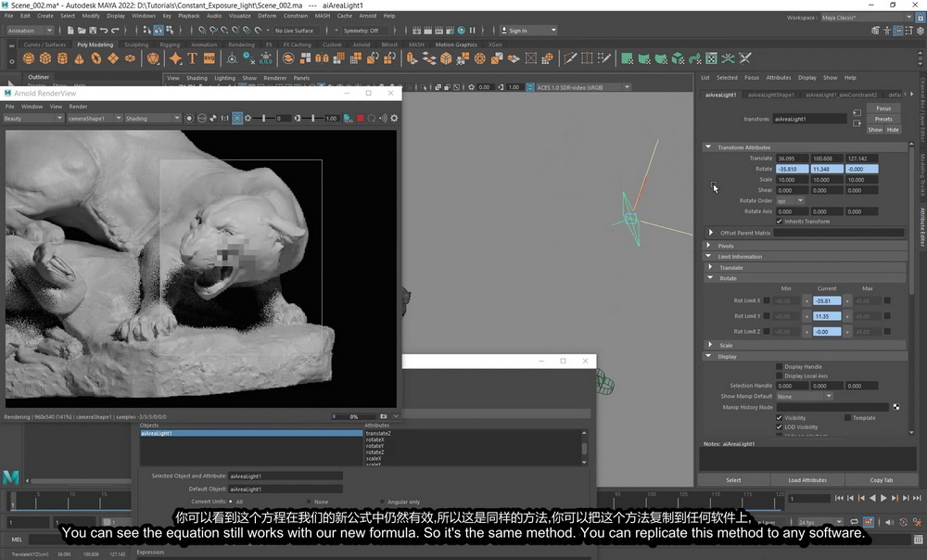This screenshot has width=927, height=560.
Task: Switch to the Sculpting shelf tab
Action: pos(136,45)
